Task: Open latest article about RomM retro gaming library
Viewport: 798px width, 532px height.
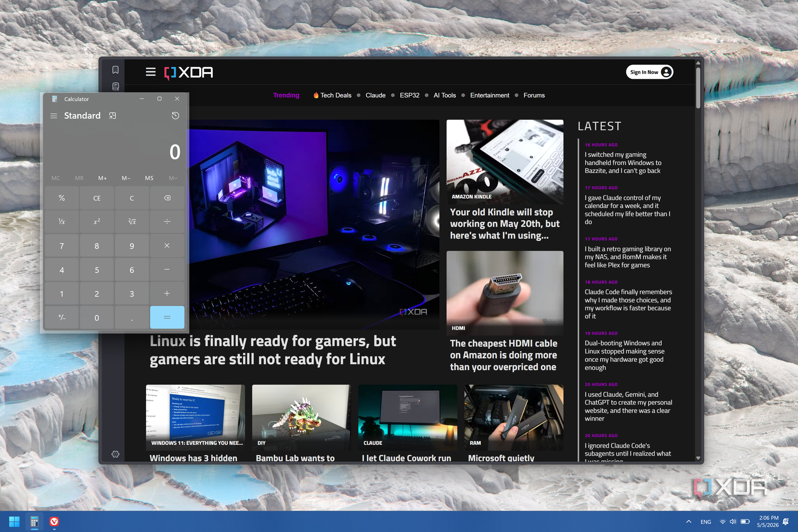Action: coord(628,257)
